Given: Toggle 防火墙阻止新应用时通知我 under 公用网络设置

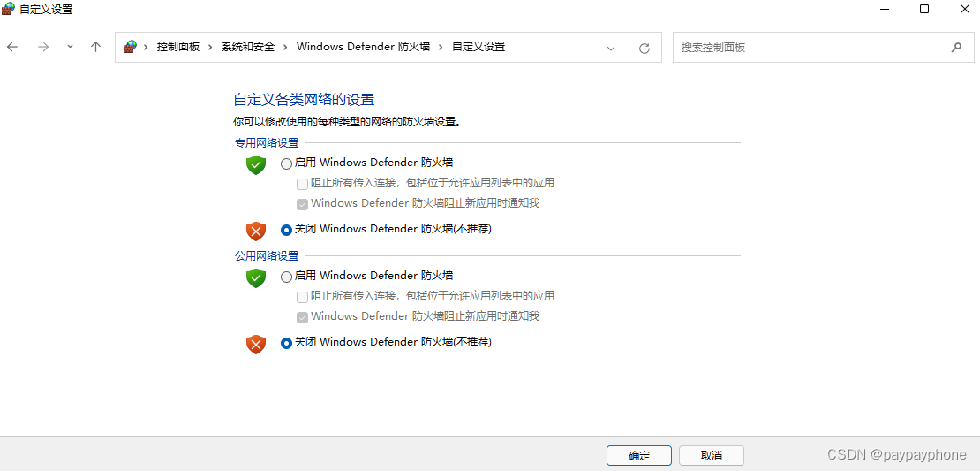Looking at the screenshot, I should (x=303, y=317).
